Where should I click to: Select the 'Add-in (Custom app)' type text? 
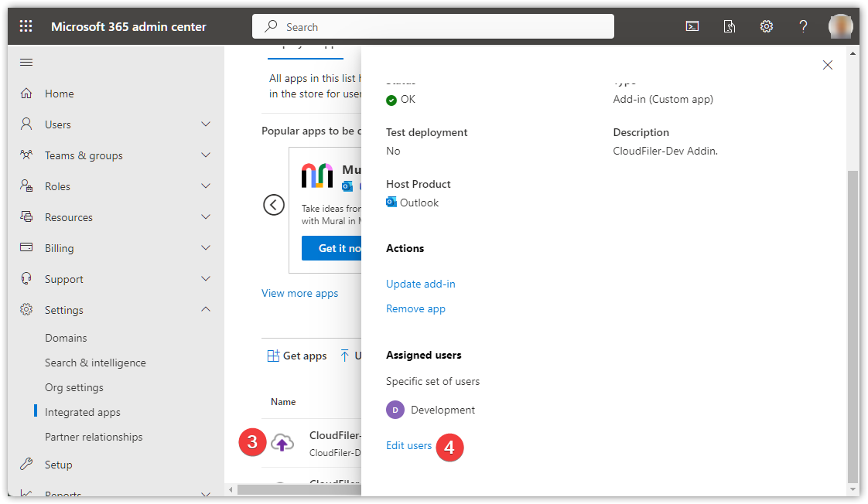(663, 100)
